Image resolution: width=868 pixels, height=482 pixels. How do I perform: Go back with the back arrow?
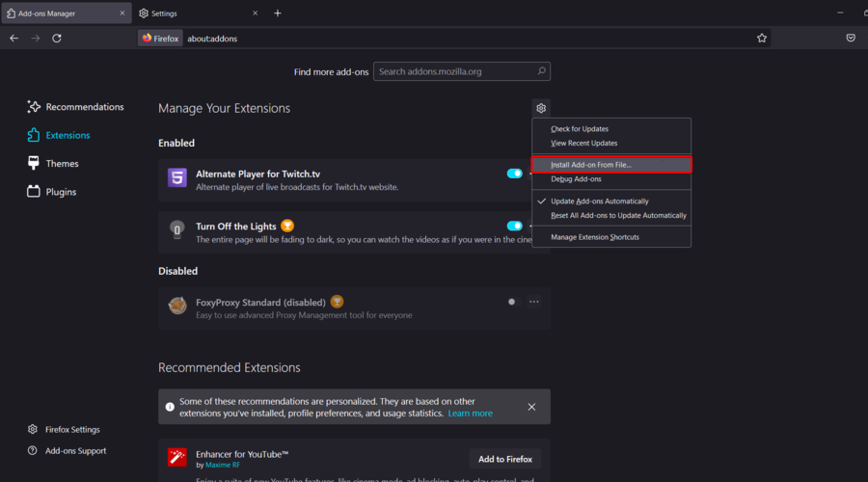coord(14,39)
